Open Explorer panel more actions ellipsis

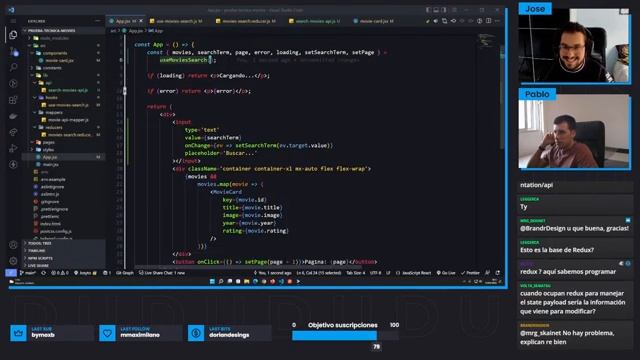pos(97,21)
